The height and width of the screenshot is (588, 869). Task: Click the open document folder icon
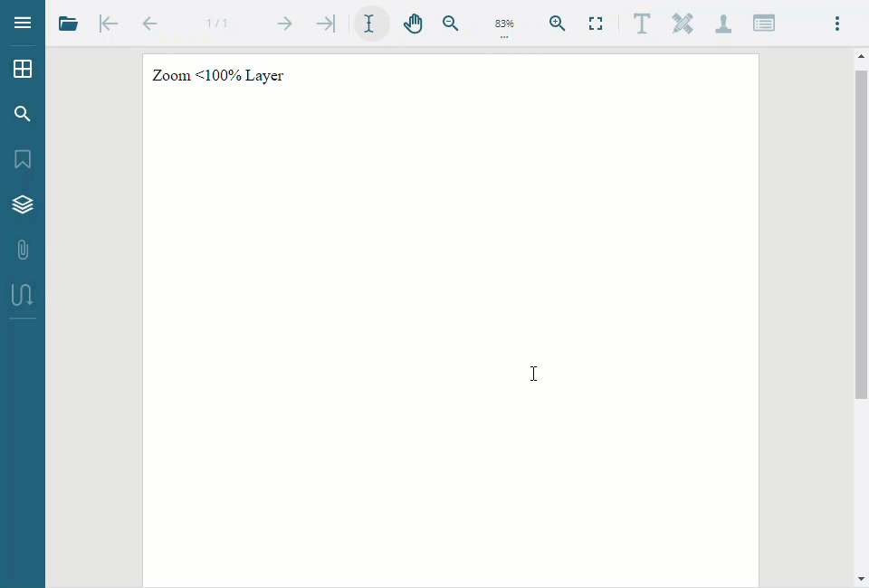click(x=68, y=24)
